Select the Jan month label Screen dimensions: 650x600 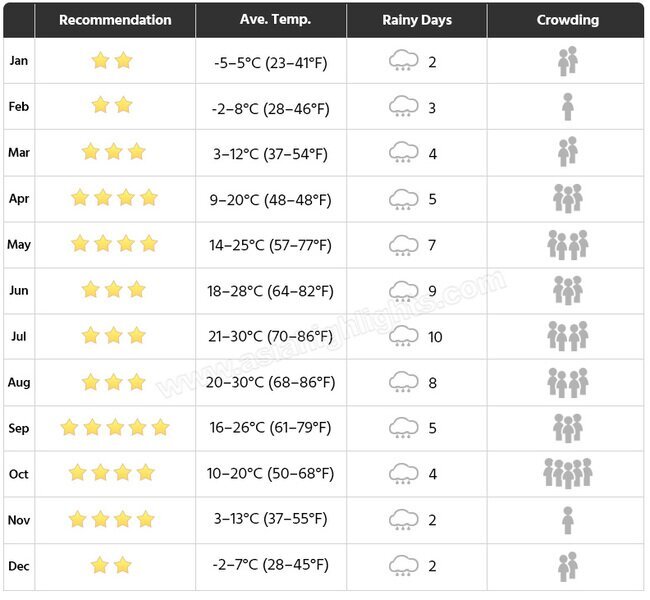tap(19, 61)
